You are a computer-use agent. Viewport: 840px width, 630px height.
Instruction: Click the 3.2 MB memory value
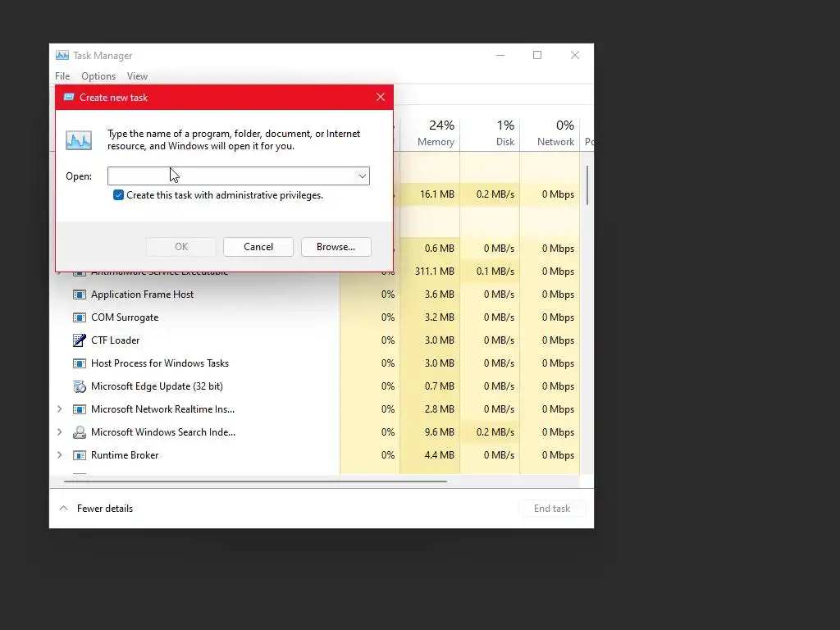pos(440,317)
